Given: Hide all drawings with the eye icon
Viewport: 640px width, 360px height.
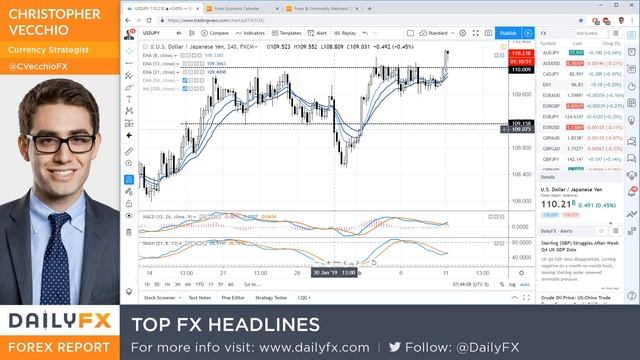Looking at the screenshot, I should (x=129, y=216).
